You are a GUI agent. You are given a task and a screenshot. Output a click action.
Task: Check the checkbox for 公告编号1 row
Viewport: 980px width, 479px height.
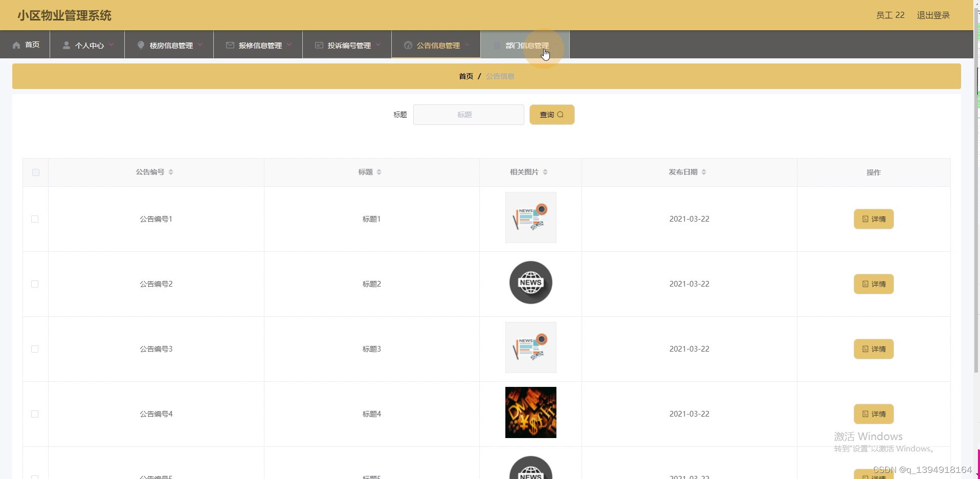pyautogui.click(x=35, y=219)
